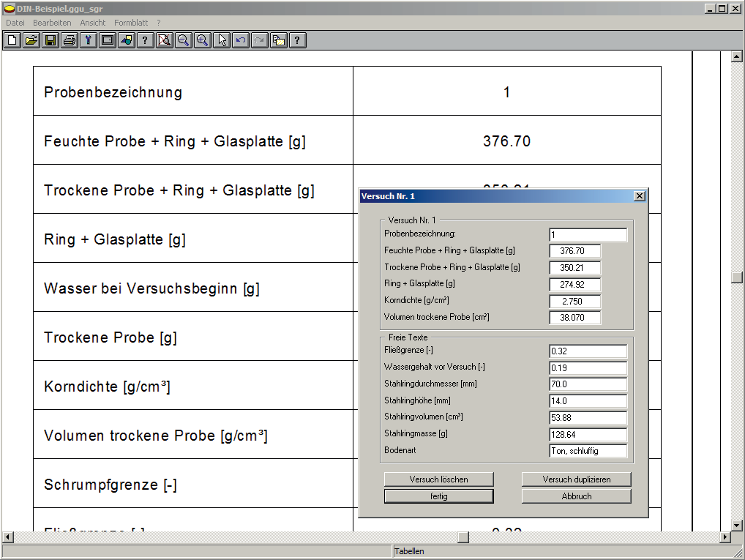The image size is (745, 560).
Task: Open settings with the wrench icon
Action: 89,40
